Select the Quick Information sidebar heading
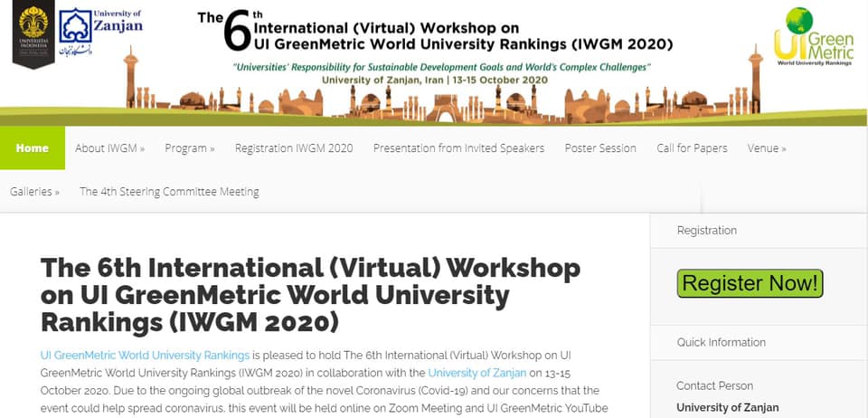Screen dimensions: 868x418 (x=722, y=342)
